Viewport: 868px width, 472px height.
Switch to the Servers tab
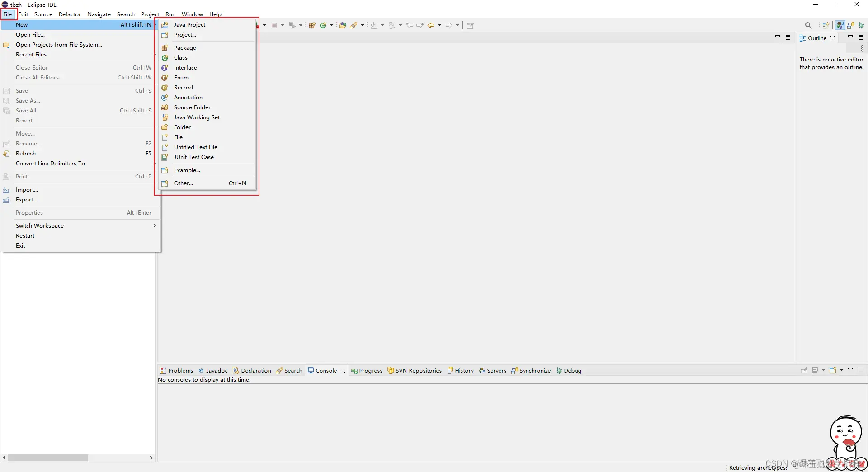(x=493, y=371)
